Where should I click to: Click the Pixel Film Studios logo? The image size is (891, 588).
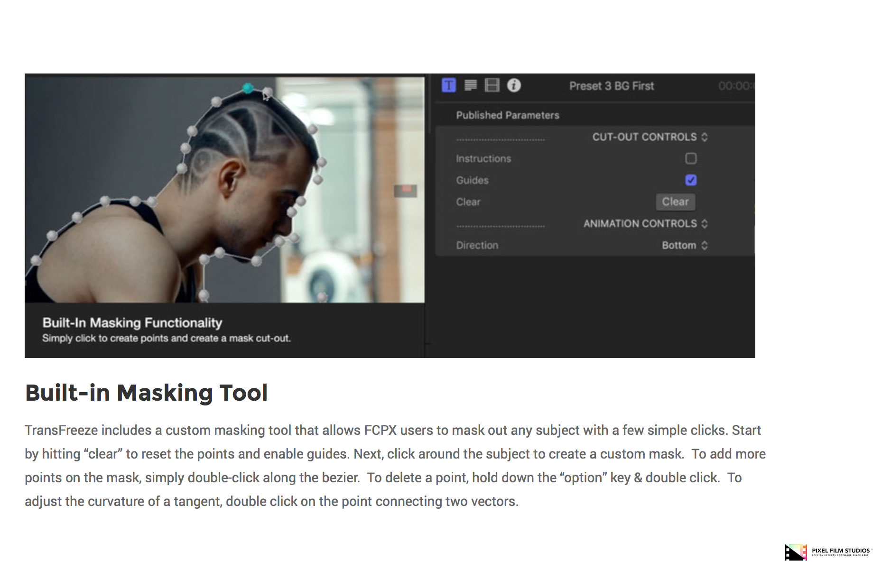(828, 552)
